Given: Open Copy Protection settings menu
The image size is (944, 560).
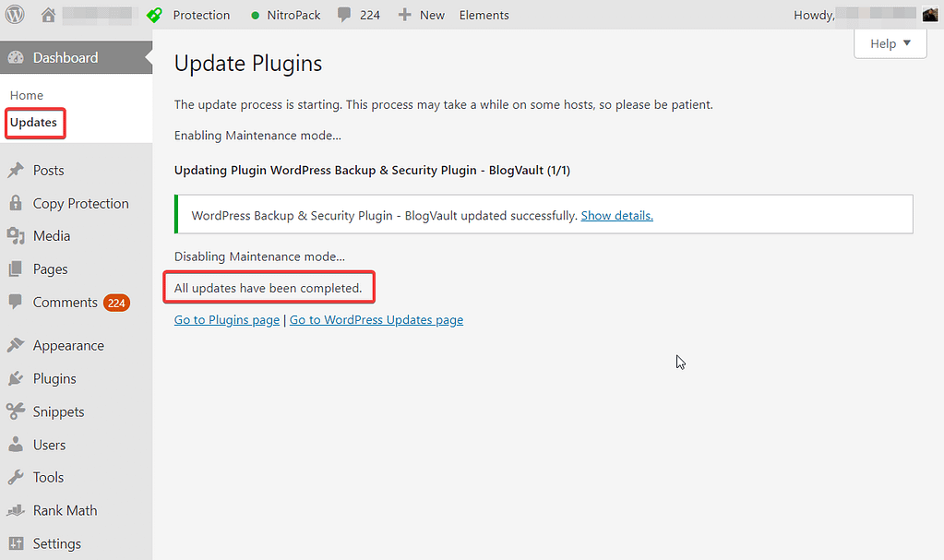Looking at the screenshot, I should click(x=80, y=204).
